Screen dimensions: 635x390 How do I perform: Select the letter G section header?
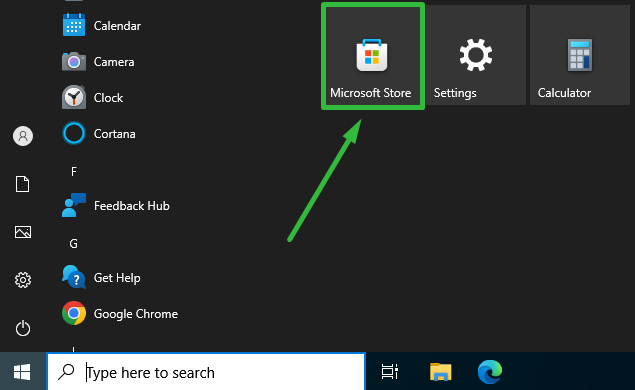tap(73, 244)
